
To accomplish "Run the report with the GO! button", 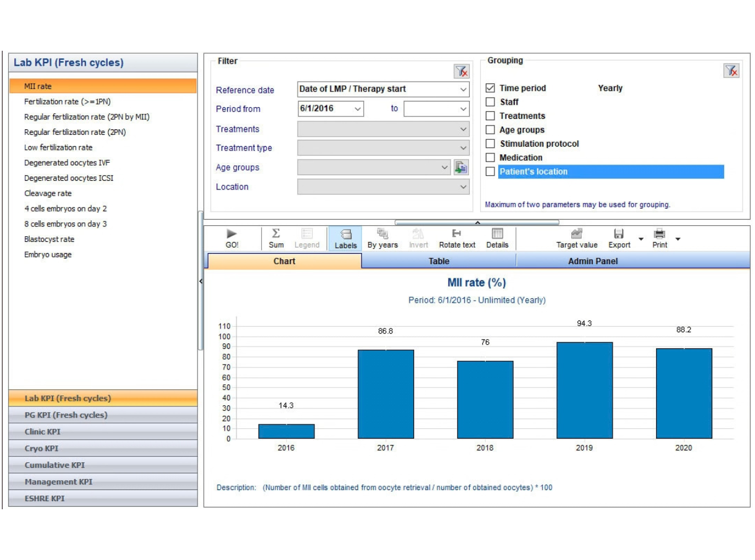I will coord(232,238).
